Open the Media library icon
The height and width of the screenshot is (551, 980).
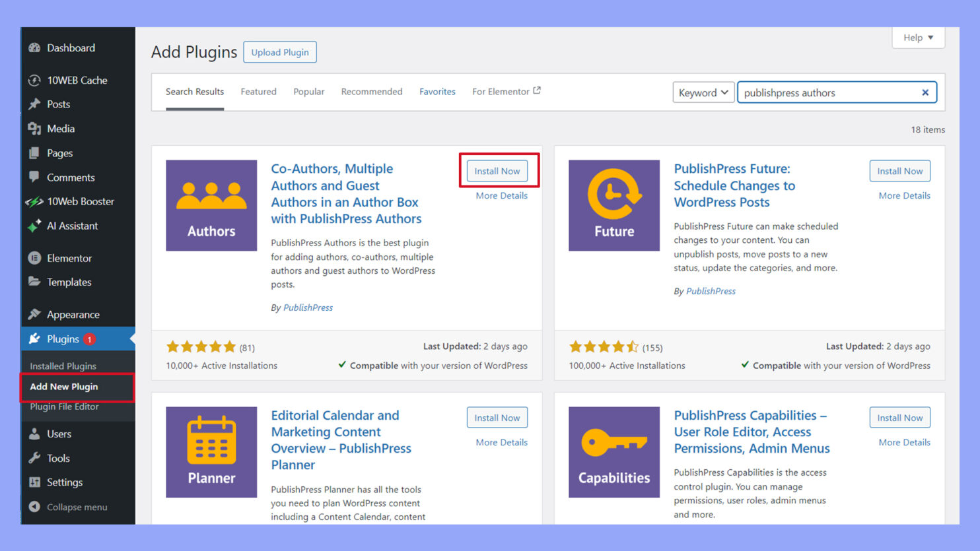(x=34, y=129)
